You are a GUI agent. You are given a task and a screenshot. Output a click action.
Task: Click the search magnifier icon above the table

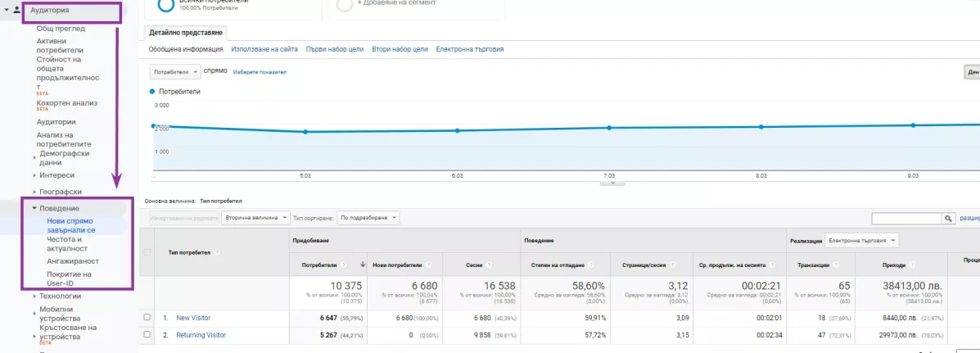(950, 218)
